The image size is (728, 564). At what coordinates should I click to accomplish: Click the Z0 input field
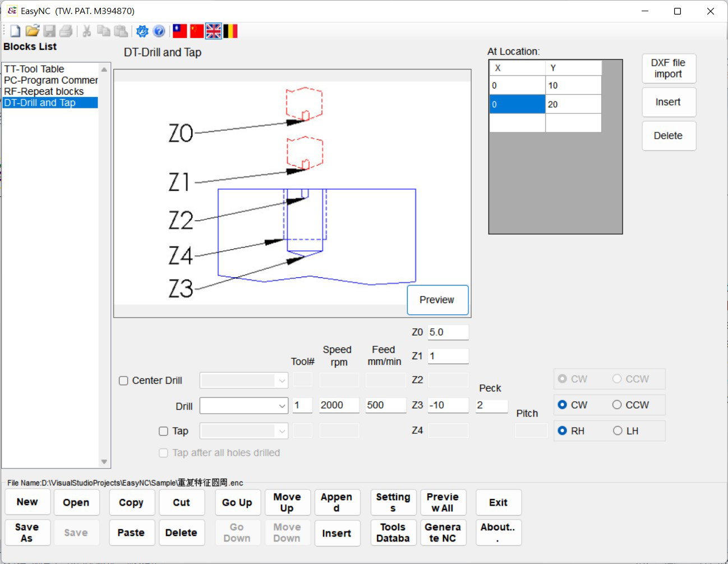[448, 332]
